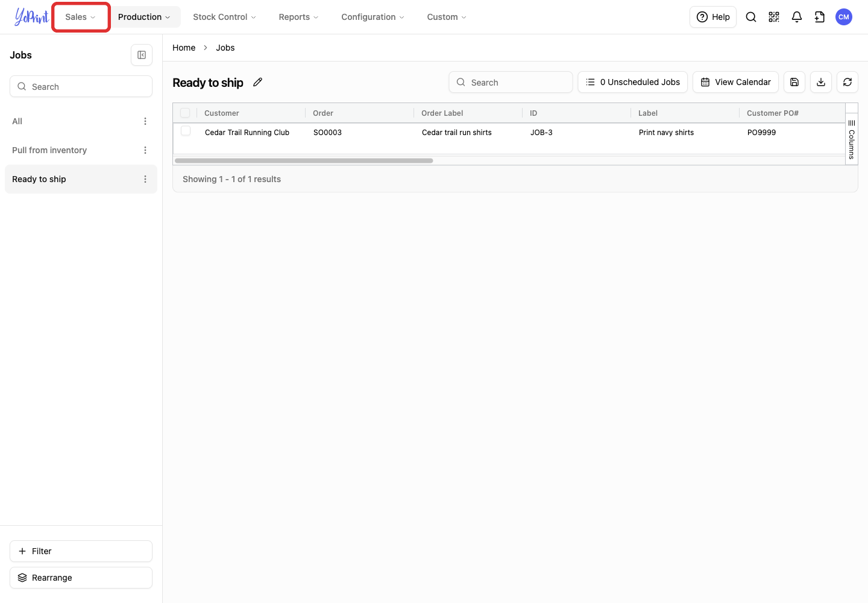Open the CM user avatar menu
This screenshot has width=868, height=603.
(844, 17)
